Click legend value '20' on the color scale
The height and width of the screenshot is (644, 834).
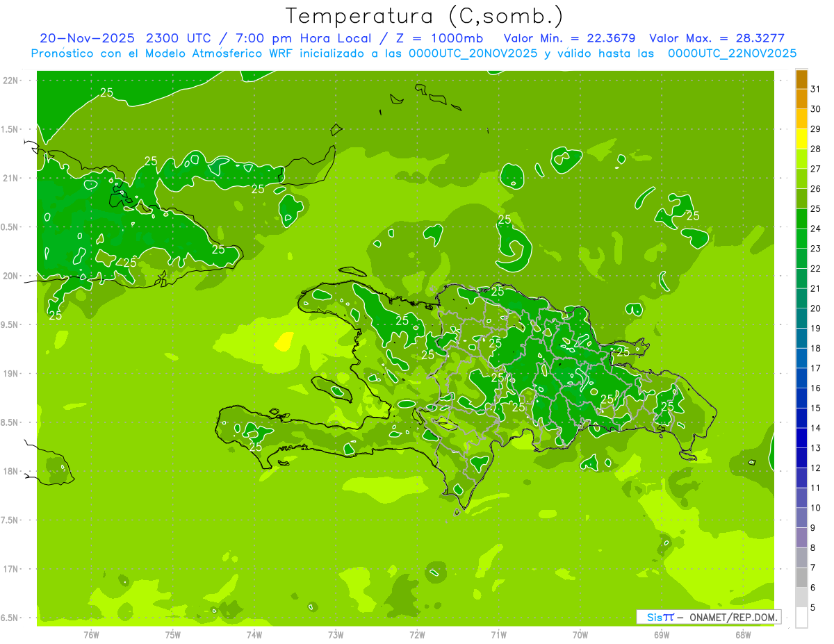(815, 308)
